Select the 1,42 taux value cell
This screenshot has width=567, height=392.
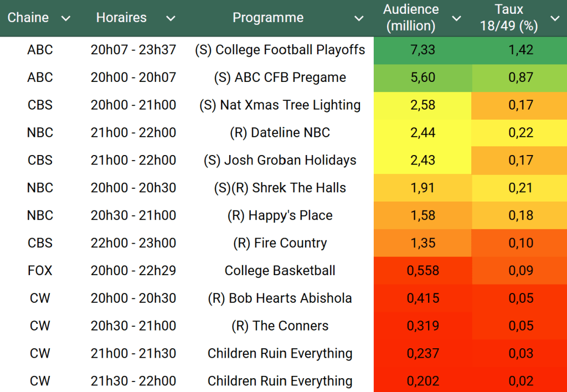click(520, 50)
